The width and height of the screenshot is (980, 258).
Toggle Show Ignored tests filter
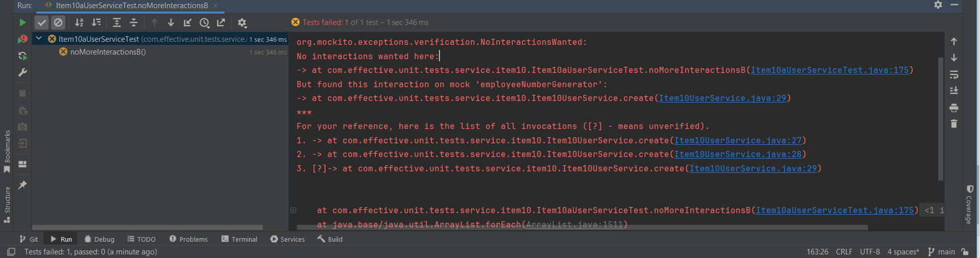coord(58,22)
